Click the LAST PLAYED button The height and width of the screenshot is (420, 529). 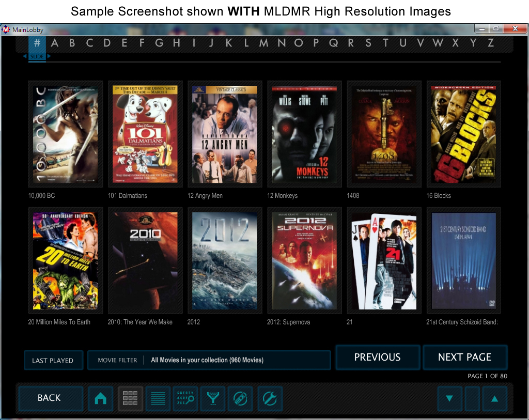point(53,360)
